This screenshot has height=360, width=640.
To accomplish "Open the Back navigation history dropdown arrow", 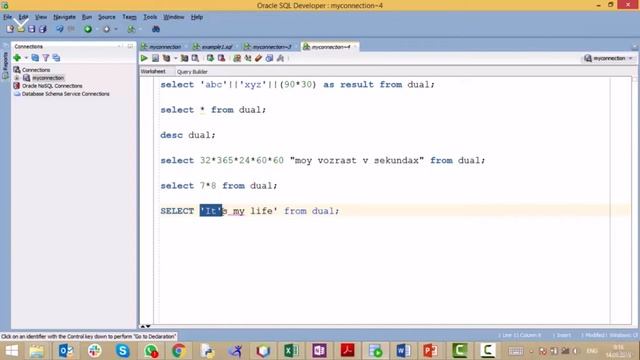I will (97, 29).
